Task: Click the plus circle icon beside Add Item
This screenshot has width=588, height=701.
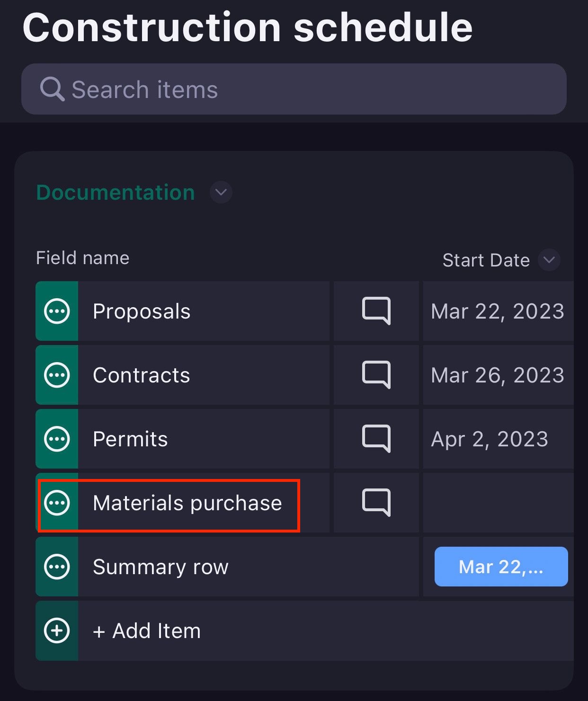Action: tap(57, 630)
